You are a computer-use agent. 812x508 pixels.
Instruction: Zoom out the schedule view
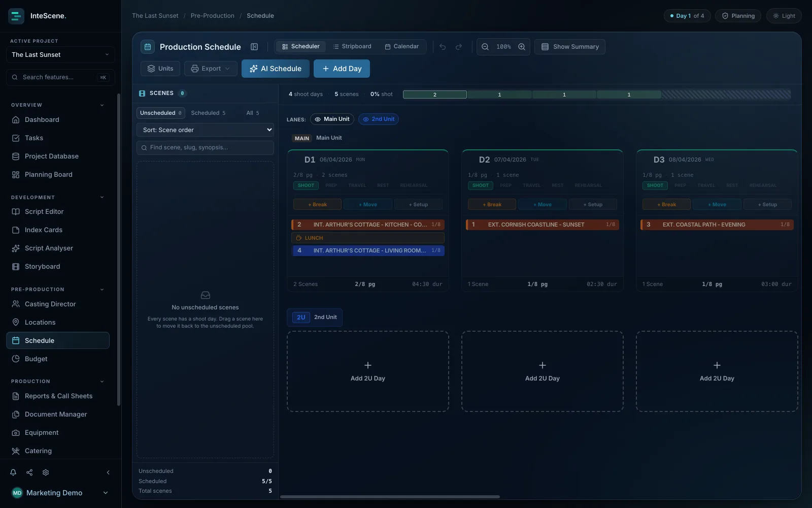pyautogui.click(x=485, y=47)
